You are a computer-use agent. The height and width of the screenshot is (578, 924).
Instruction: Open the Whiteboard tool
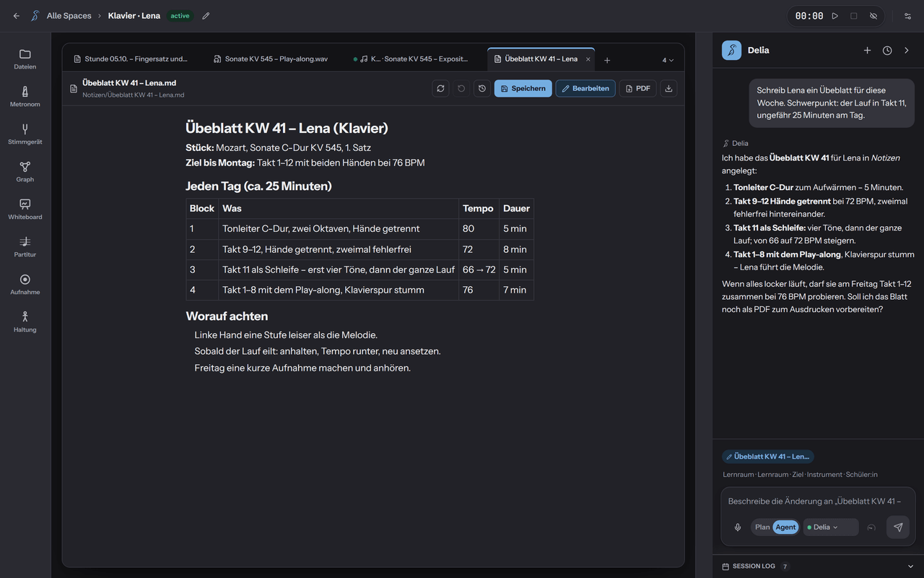pyautogui.click(x=25, y=210)
